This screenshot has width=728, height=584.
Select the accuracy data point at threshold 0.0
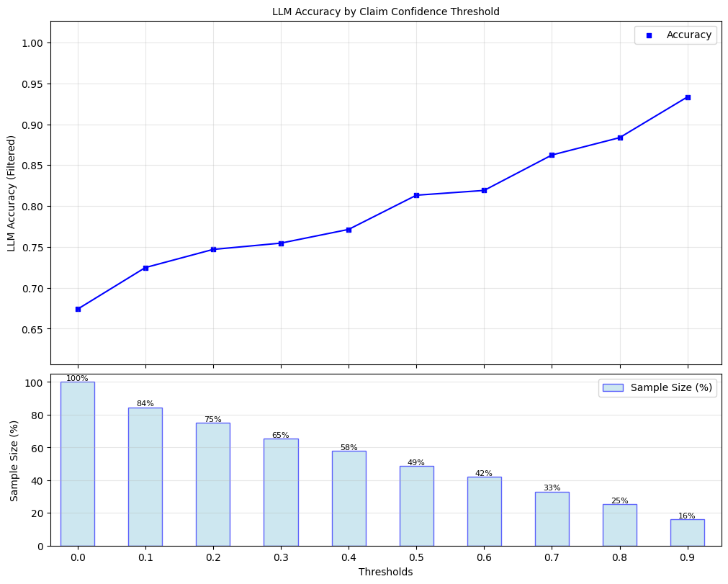78,309
